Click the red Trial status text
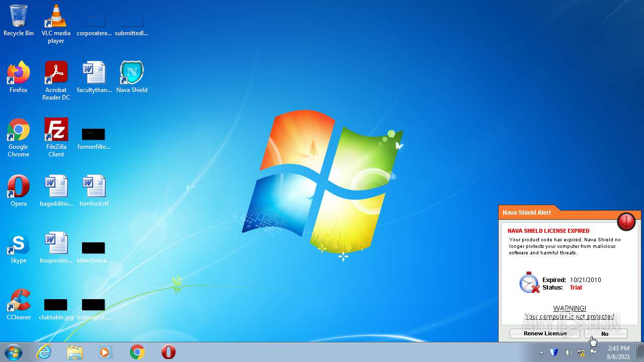The width and height of the screenshot is (644, 362). [x=576, y=288]
